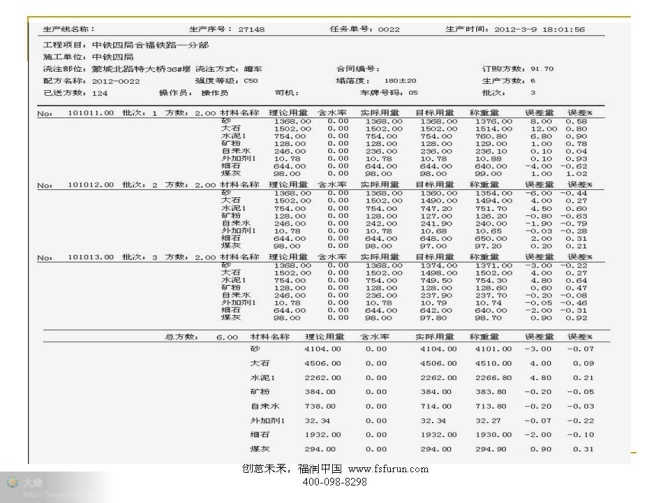This screenshot has height=503, width=670.
Task: Select summary error value 4.80 for 水泥1
Action: click(x=541, y=378)
